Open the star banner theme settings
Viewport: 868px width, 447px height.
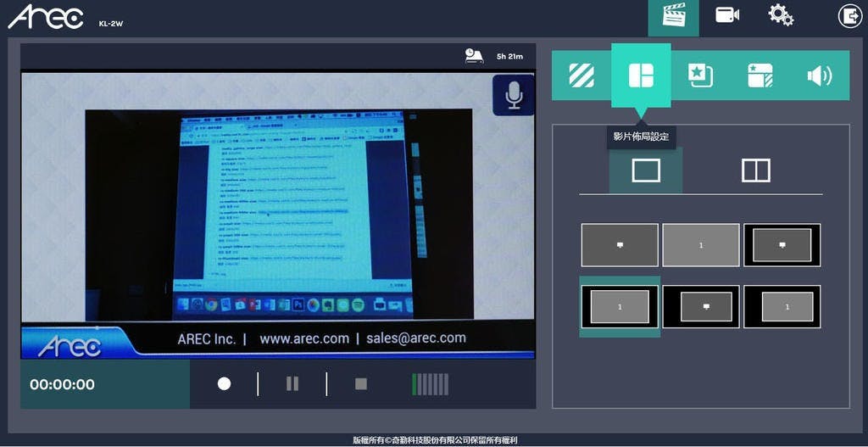point(760,75)
